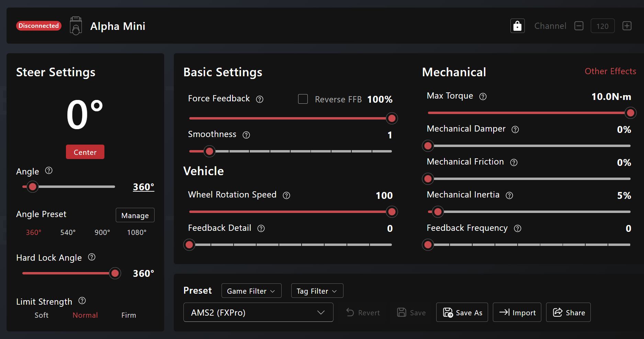Select the 1080° angle preset
The width and height of the screenshot is (644, 339).
point(137,233)
